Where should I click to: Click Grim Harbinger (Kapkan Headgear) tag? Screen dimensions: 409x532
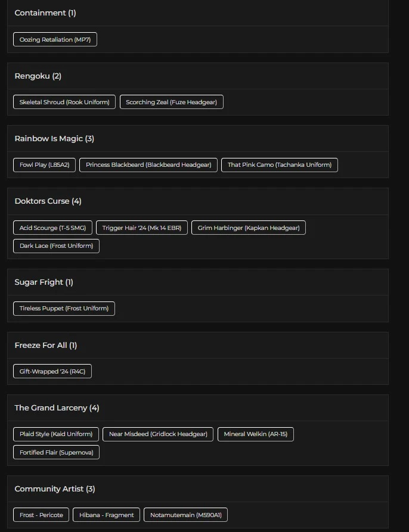point(249,228)
